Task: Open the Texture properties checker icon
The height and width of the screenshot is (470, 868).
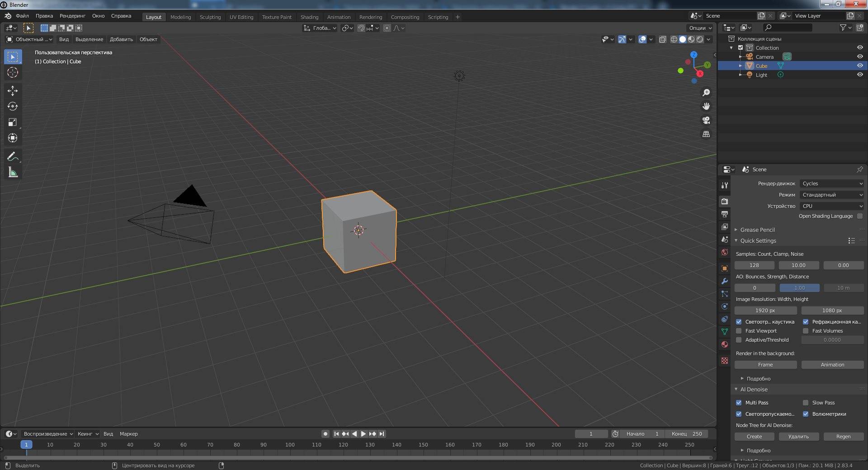Action: click(x=725, y=361)
